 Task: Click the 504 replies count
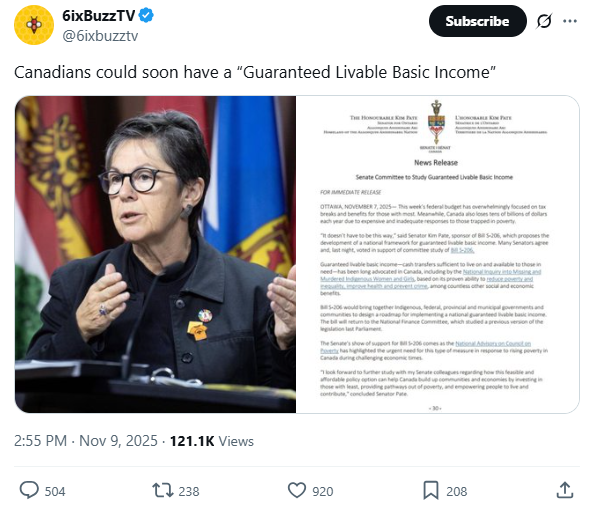pyautogui.click(x=55, y=491)
